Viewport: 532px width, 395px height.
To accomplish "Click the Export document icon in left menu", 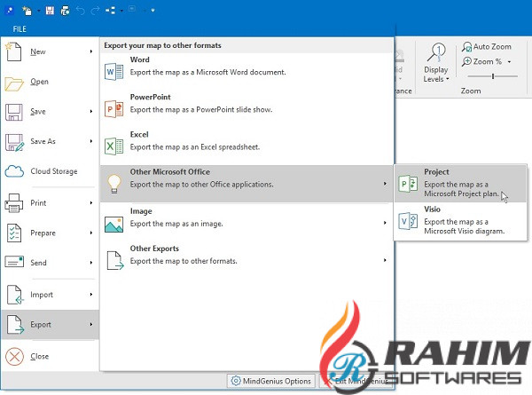I will tap(15, 325).
